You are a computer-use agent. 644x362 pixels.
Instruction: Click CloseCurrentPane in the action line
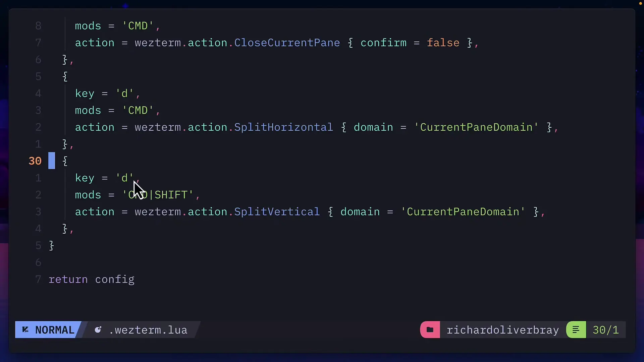coord(287,43)
